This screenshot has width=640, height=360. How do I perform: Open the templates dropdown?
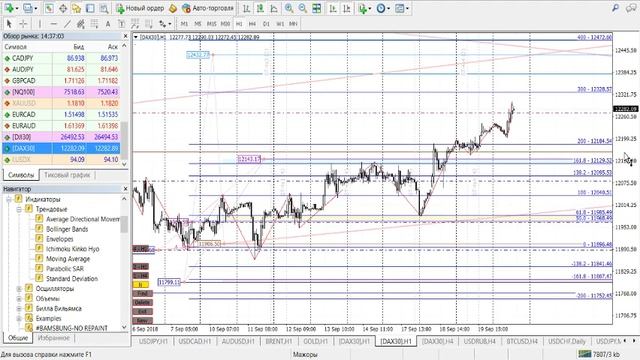pos(402,8)
